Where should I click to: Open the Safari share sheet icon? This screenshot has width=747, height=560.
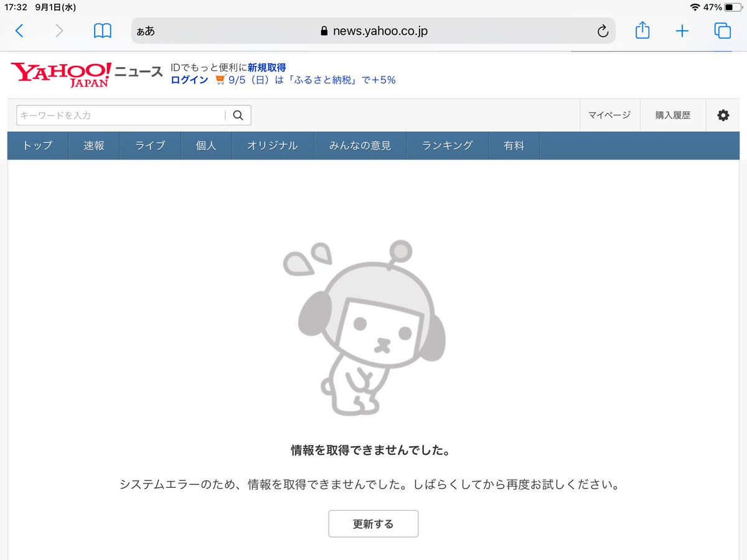[642, 30]
